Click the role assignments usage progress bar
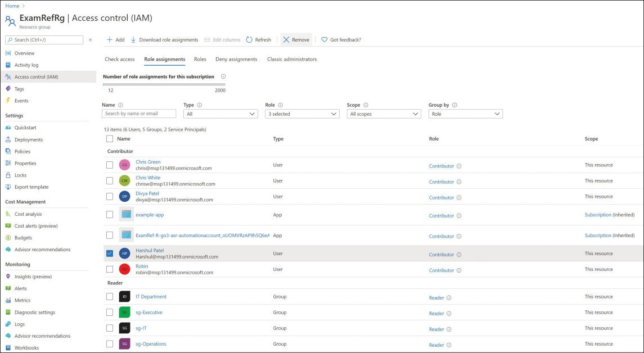Screen dimensions: 644x353 click(x=164, y=84)
